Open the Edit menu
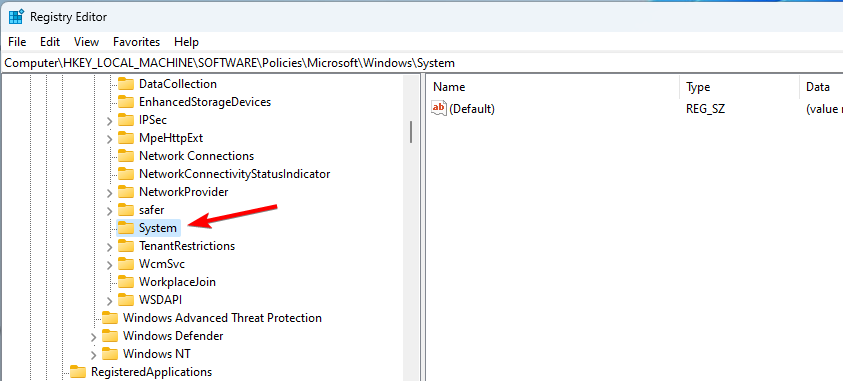Screen dimensions: 843x381 (x=50, y=42)
